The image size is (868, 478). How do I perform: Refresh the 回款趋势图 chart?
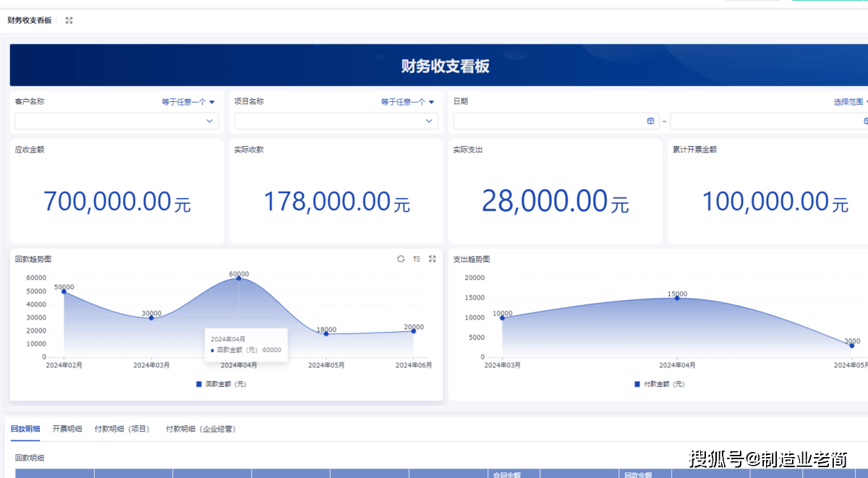point(401,259)
